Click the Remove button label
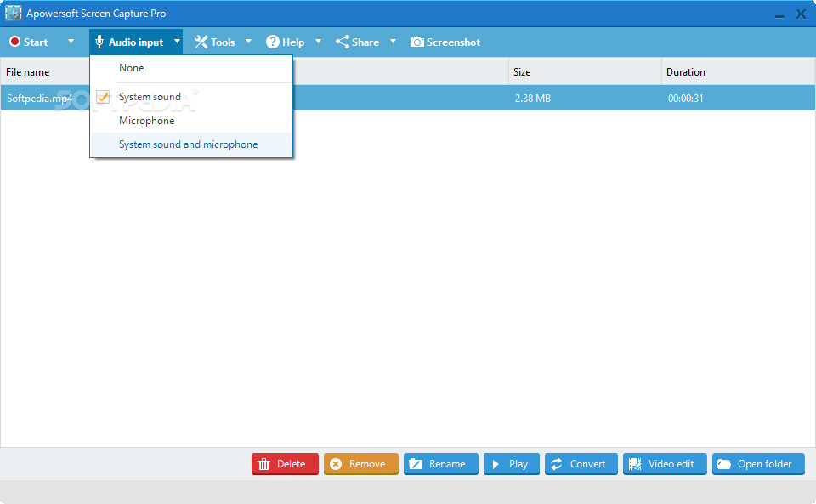 point(367,464)
